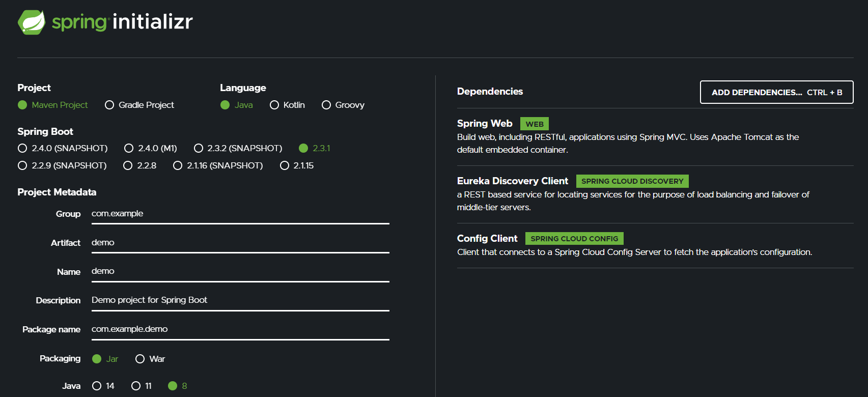Set Java version to 14
Image resolution: width=868 pixels, height=397 pixels.
point(97,386)
